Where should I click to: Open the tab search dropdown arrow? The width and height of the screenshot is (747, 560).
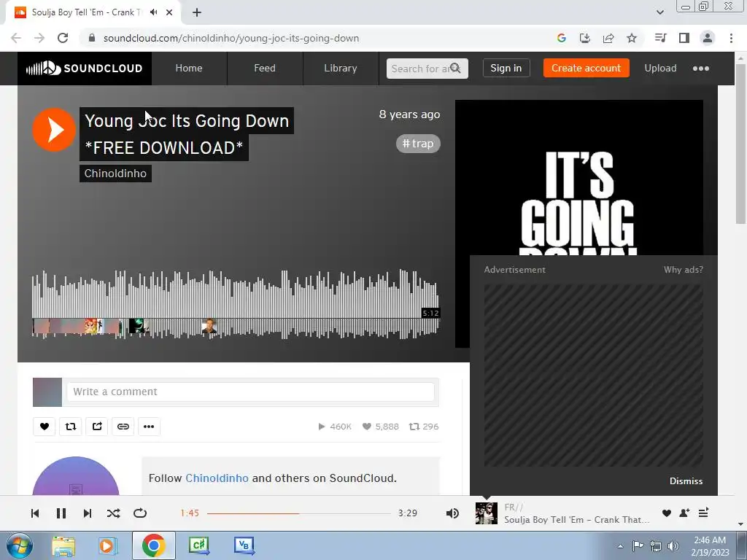pyautogui.click(x=659, y=12)
